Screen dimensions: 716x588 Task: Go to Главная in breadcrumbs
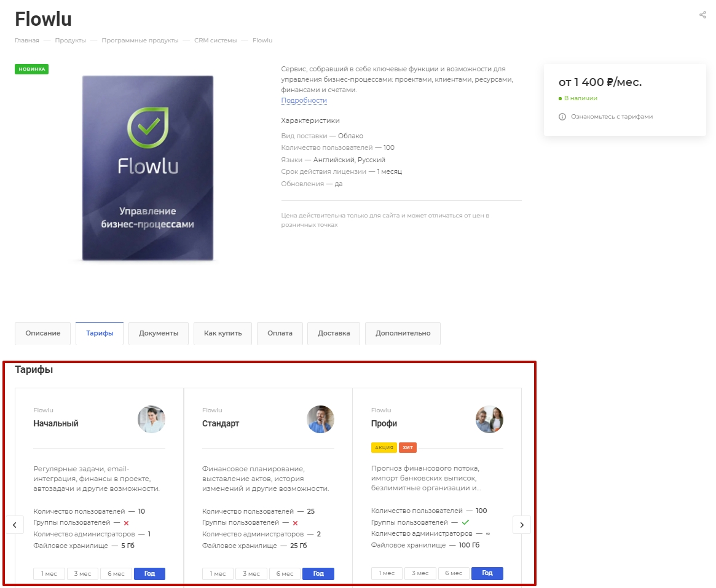pyautogui.click(x=27, y=41)
